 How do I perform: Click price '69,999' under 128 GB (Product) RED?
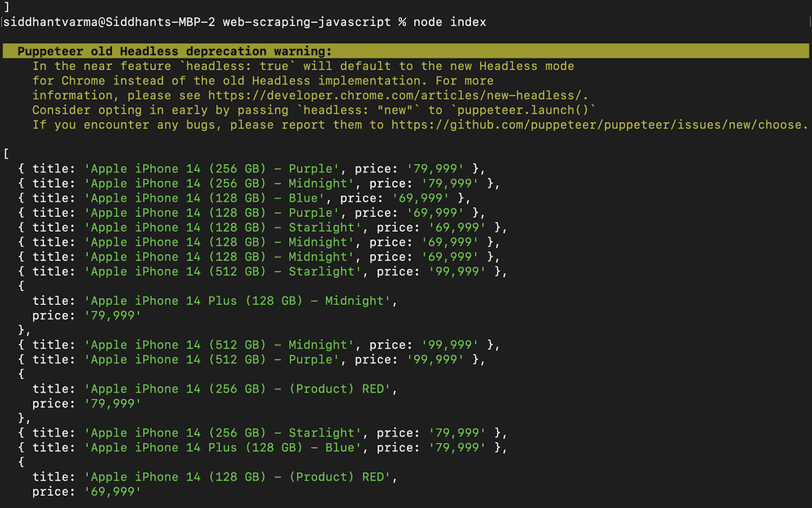[x=113, y=492]
